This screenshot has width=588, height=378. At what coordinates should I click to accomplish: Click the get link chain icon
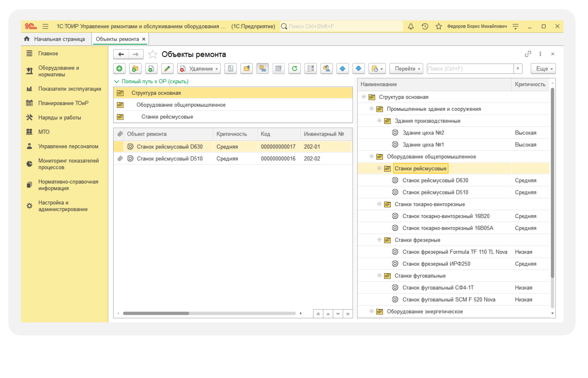click(x=528, y=54)
